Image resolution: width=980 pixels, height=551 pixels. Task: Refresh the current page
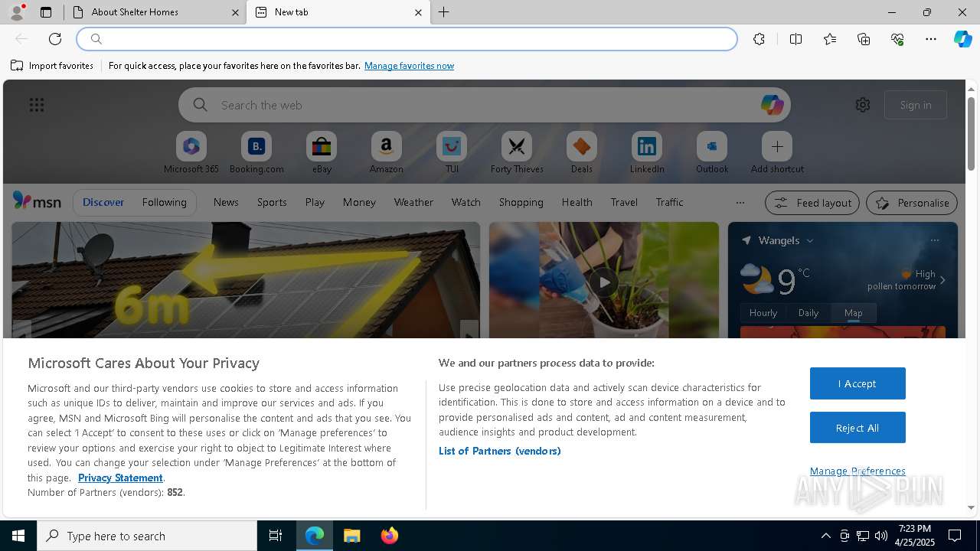click(55, 39)
